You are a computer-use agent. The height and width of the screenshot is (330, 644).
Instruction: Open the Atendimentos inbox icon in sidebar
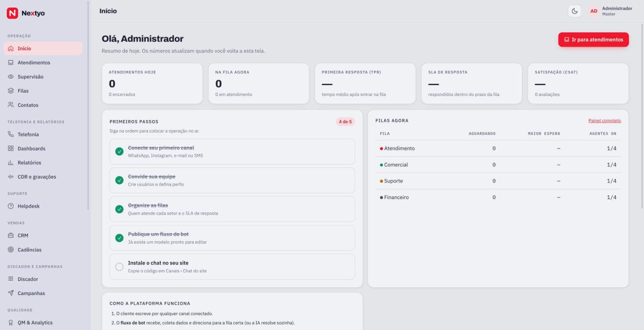(11, 63)
